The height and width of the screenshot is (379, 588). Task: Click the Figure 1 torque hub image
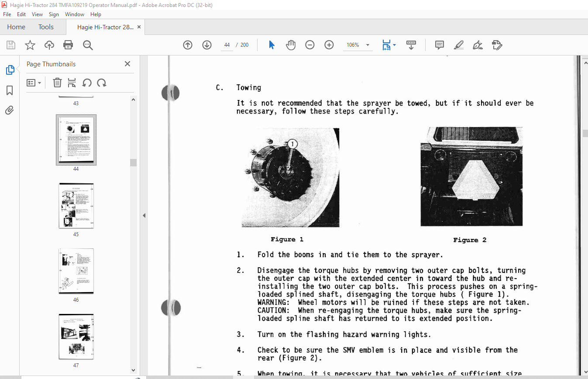pyautogui.click(x=290, y=177)
